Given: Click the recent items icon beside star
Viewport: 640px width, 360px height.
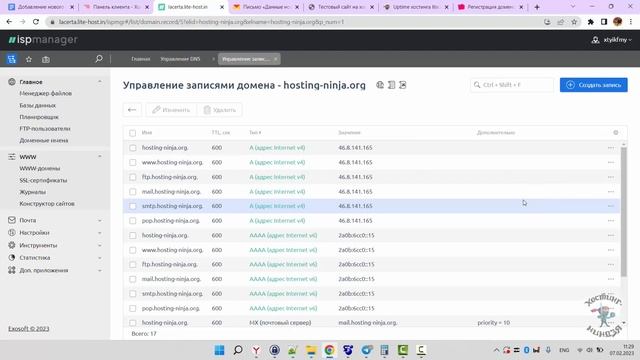Looking at the screenshot, I should 46,59.
